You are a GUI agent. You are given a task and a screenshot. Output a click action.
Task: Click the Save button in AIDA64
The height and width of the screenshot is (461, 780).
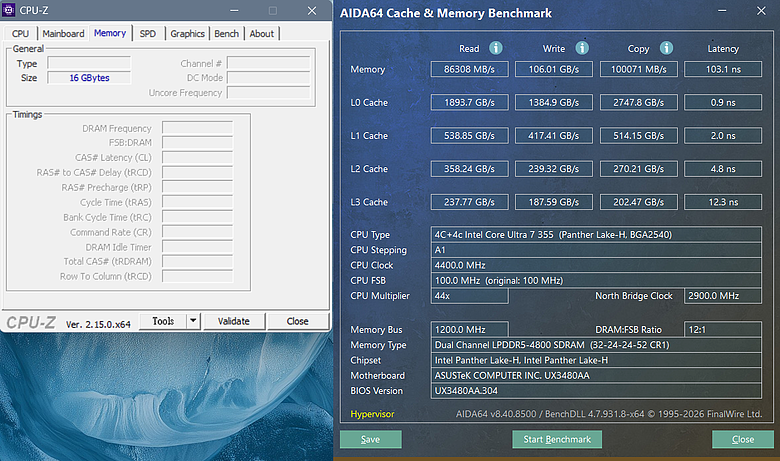point(371,439)
